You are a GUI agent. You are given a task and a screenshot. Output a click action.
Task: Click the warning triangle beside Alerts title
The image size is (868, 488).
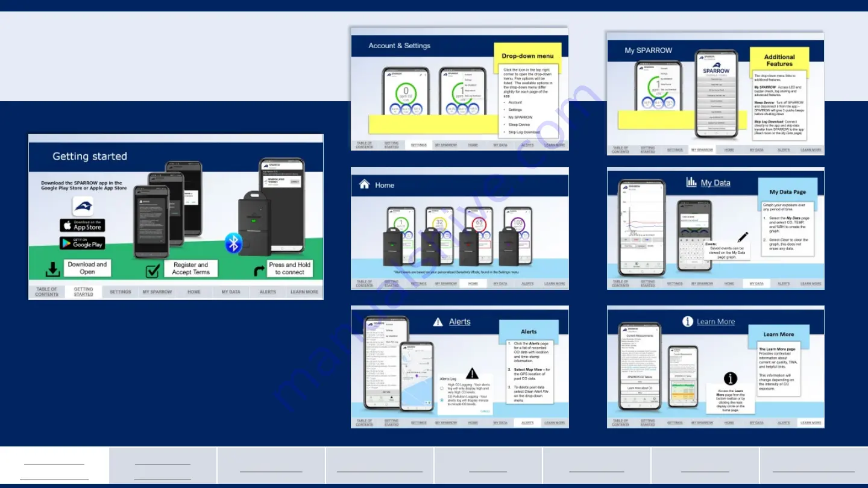click(x=438, y=322)
